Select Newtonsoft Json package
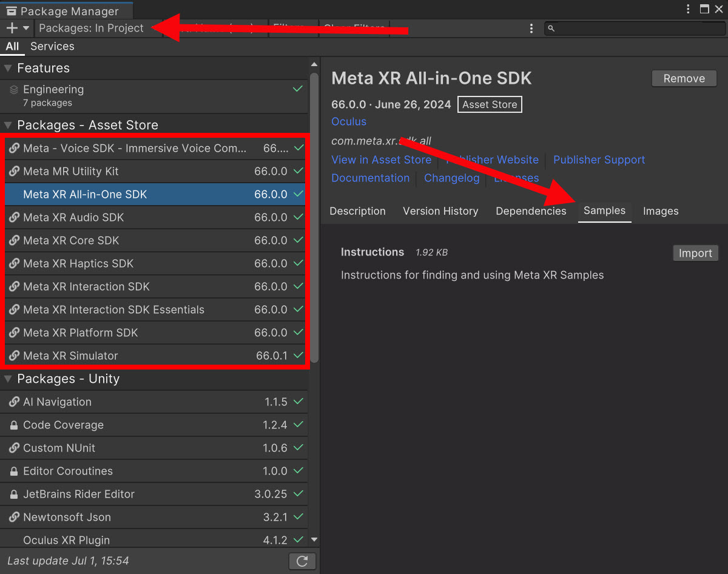728x574 pixels. (x=154, y=517)
